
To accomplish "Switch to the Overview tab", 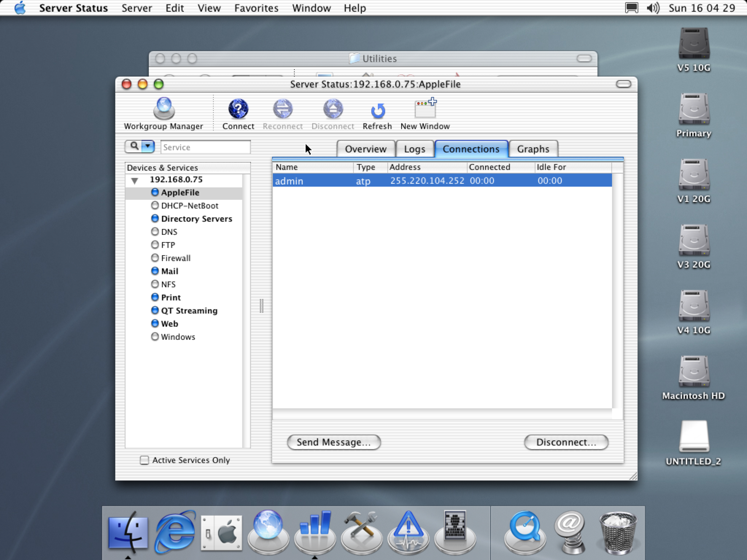I will click(366, 149).
